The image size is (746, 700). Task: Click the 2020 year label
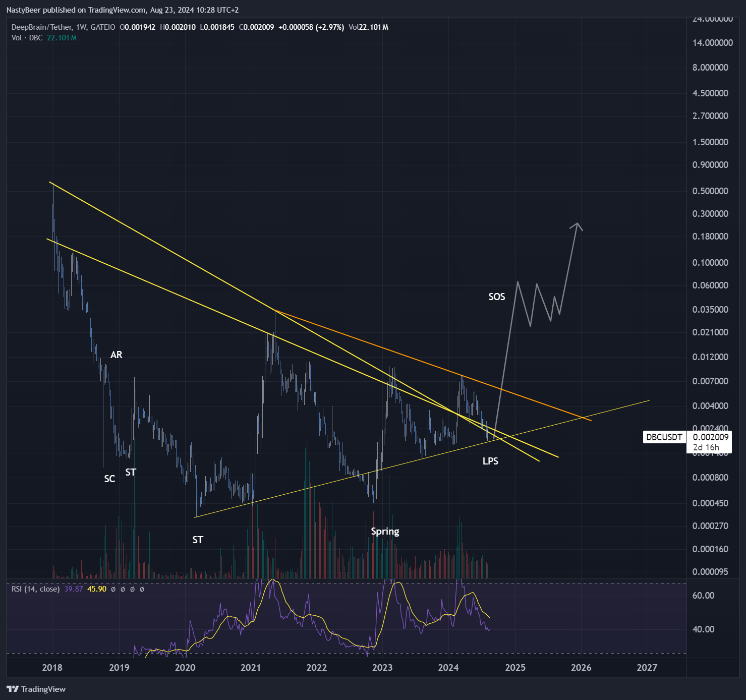point(185,668)
